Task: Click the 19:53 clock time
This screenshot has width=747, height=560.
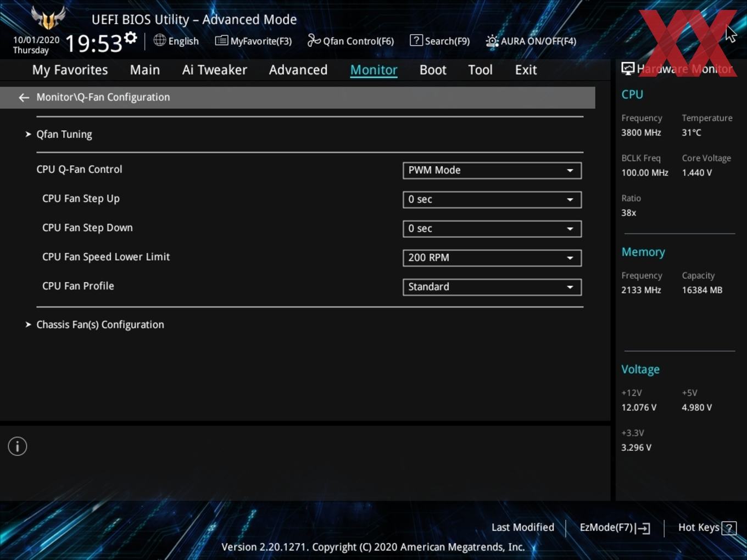Action: coord(93,43)
